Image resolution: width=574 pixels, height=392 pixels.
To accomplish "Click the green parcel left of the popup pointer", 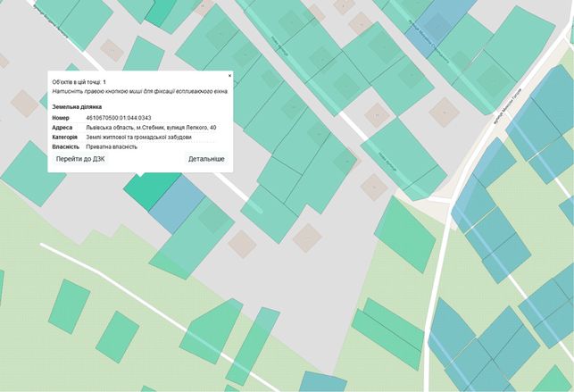I will (x=32, y=175).
